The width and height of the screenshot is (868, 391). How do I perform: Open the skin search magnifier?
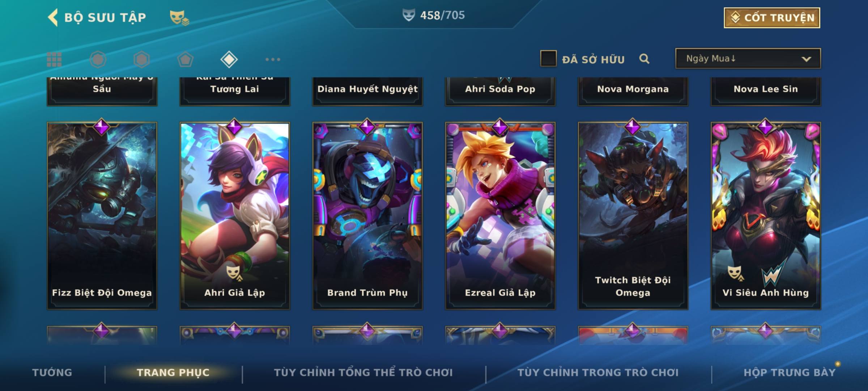click(x=644, y=59)
